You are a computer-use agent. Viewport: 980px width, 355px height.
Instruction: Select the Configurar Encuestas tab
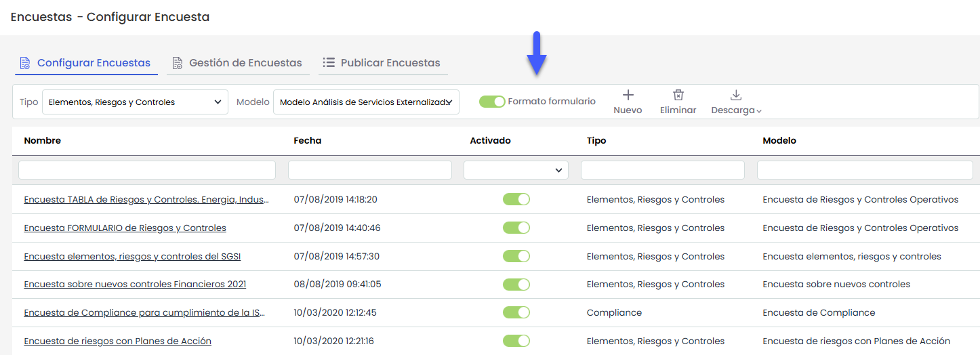(86, 63)
